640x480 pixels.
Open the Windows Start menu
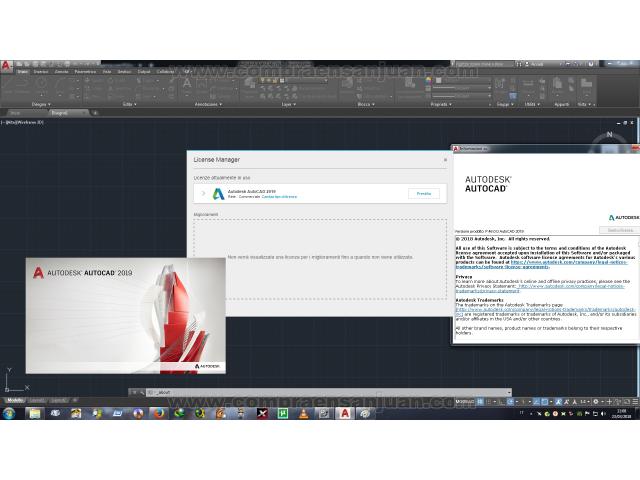click(9, 413)
